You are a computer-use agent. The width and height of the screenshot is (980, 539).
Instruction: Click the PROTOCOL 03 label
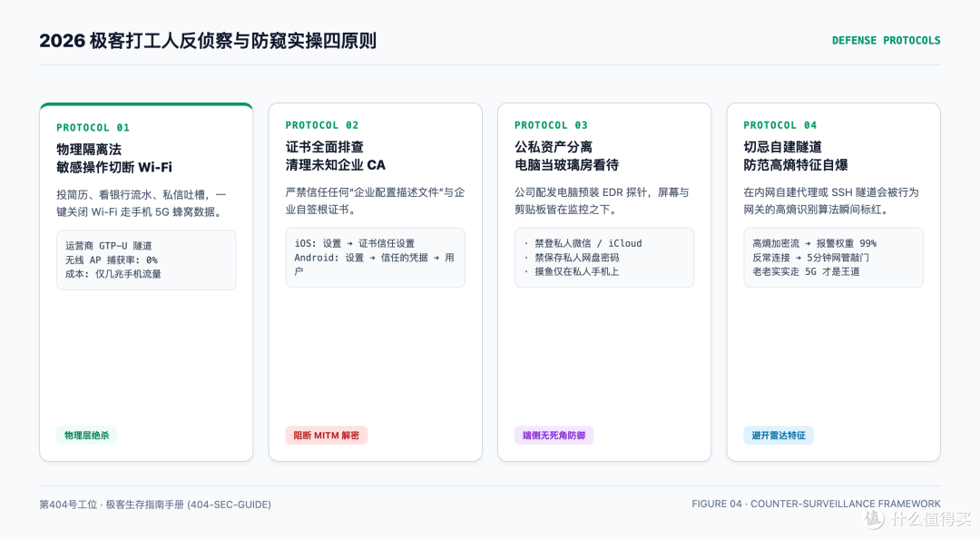pyautogui.click(x=552, y=125)
